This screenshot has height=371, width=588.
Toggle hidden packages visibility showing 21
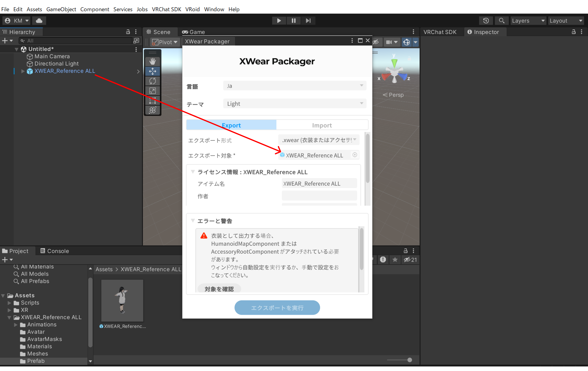click(x=410, y=260)
